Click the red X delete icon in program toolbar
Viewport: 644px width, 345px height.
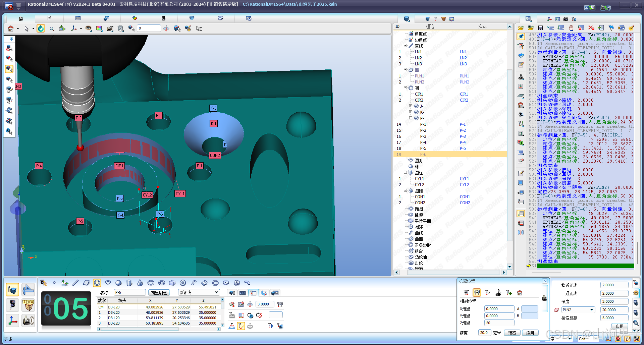click(591, 28)
